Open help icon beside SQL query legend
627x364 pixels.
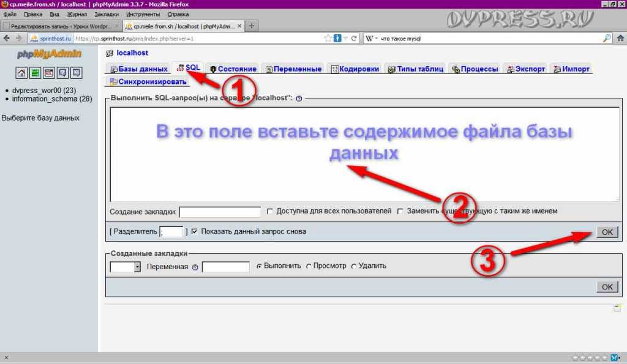tap(299, 98)
